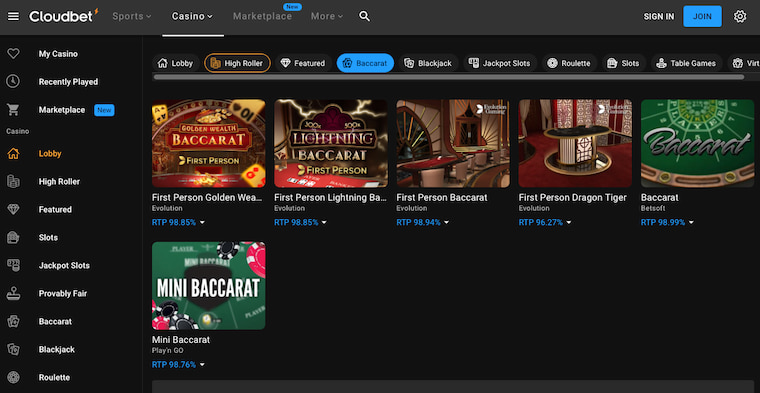The width and height of the screenshot is (760, 393).
Task: Click the Cloudbet logo
Action: (63, 16)
